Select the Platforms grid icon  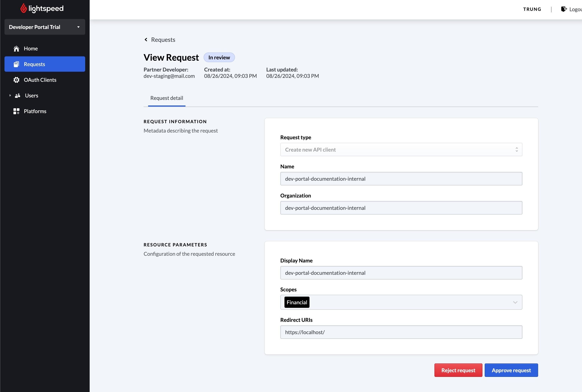tap(16, 111)
